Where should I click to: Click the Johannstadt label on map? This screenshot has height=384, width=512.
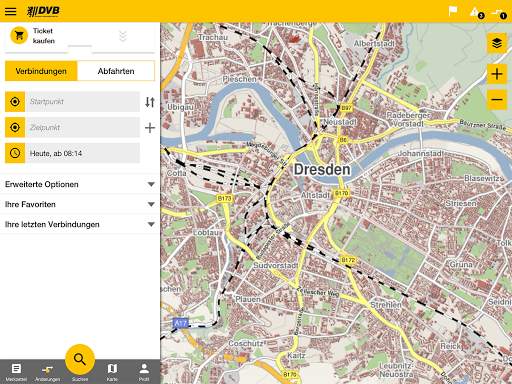(420, 153)
